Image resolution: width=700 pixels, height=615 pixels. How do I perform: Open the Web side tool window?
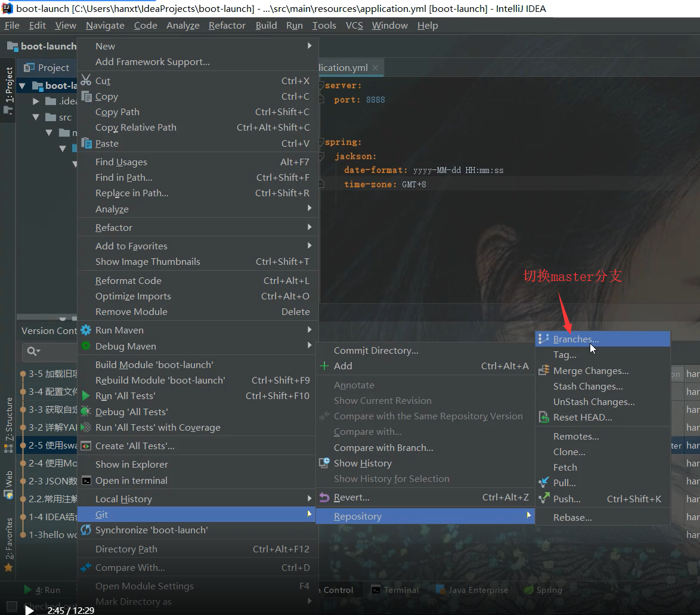click(8, 484)
